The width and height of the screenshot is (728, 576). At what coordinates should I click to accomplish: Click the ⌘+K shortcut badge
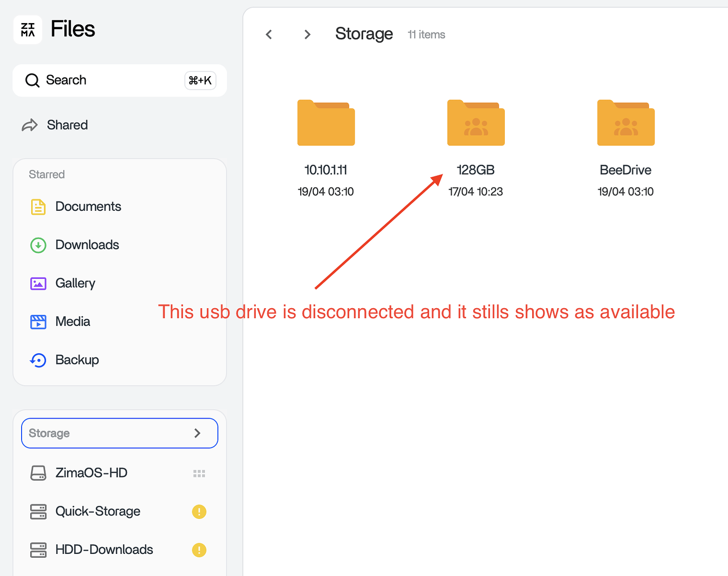tap(200, 80)
